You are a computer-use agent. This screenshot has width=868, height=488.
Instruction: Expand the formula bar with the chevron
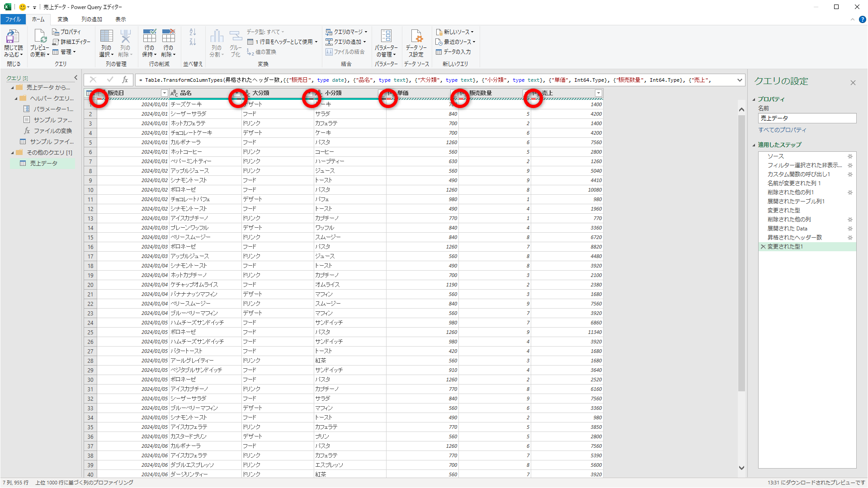[740, 80]
